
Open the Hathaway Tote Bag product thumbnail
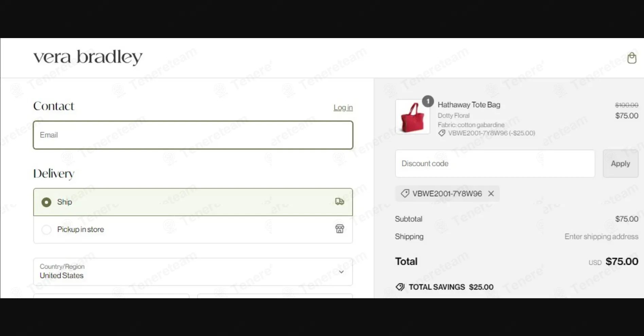click(x=412, y=117)
